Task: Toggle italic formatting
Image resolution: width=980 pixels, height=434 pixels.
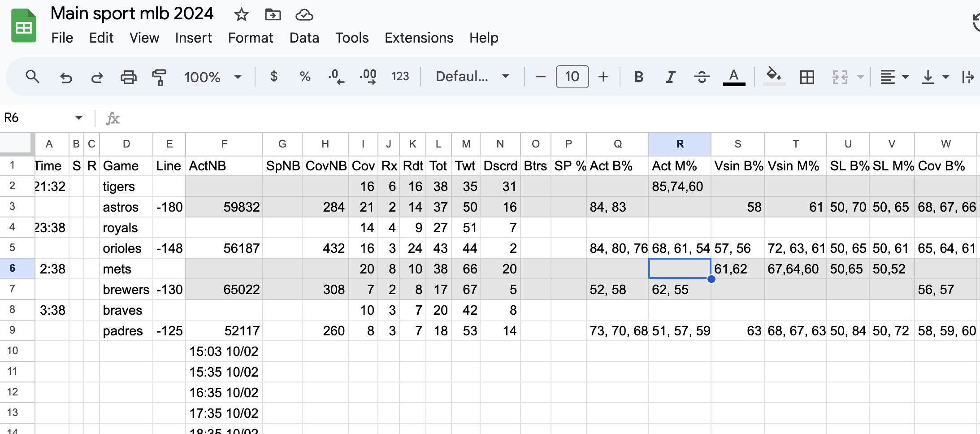Action: [x=670, y=77]
